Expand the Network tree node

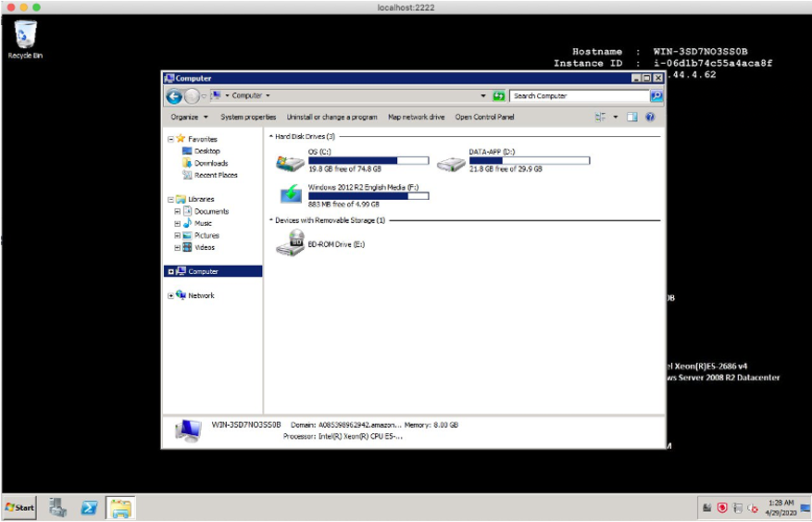coord(170,295)
